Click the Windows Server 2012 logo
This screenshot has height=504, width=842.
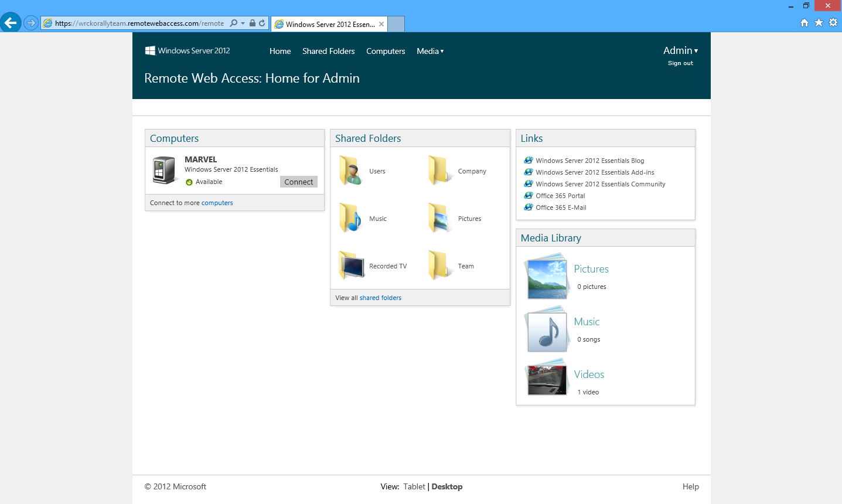click(x=188, y=50)
